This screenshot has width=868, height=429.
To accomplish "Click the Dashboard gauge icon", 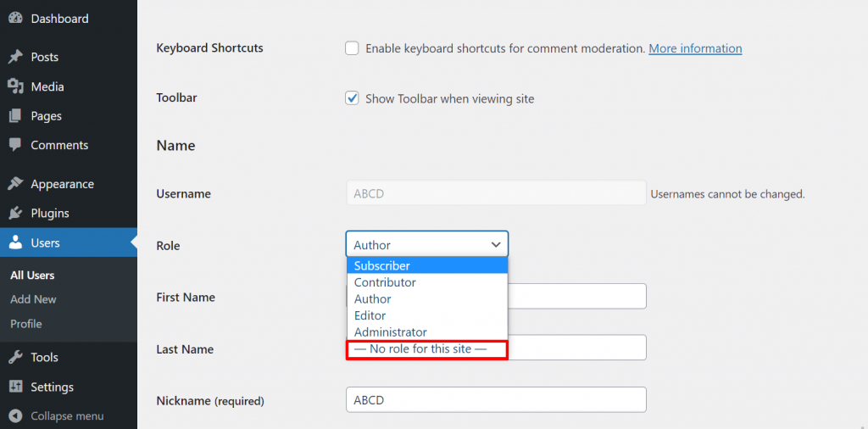I will pyautogui.click(x=15, y=19).
